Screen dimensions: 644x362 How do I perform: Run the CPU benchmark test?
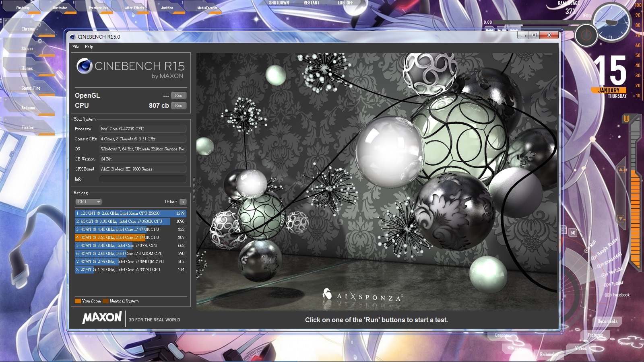178,105
